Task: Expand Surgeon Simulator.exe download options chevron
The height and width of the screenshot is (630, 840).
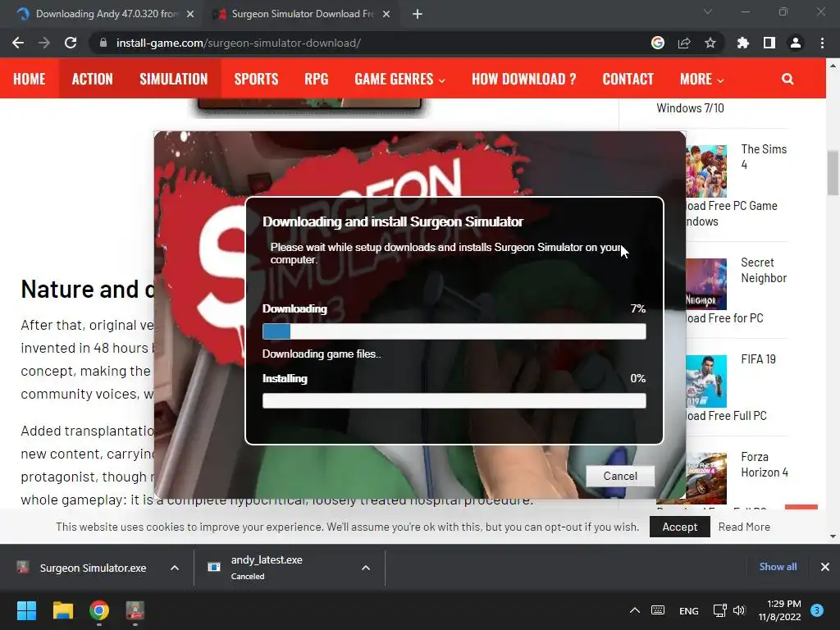Action: click(x=175, y=568)
